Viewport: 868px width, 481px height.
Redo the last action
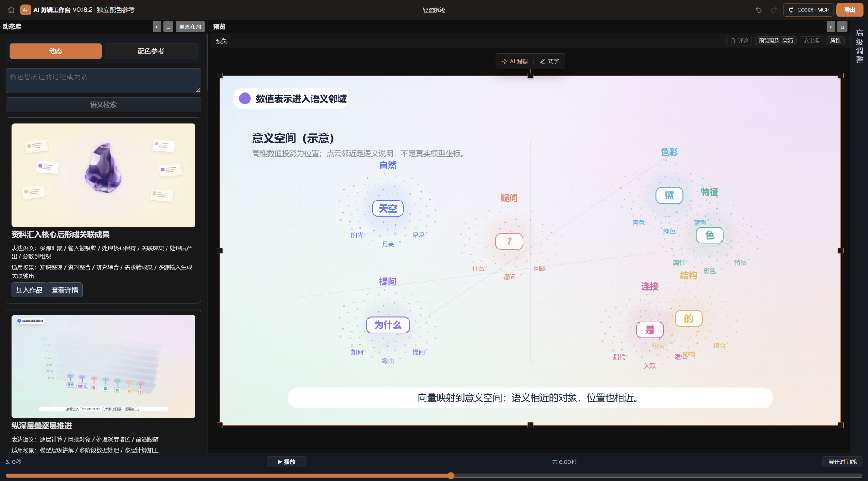coord(774,10)
